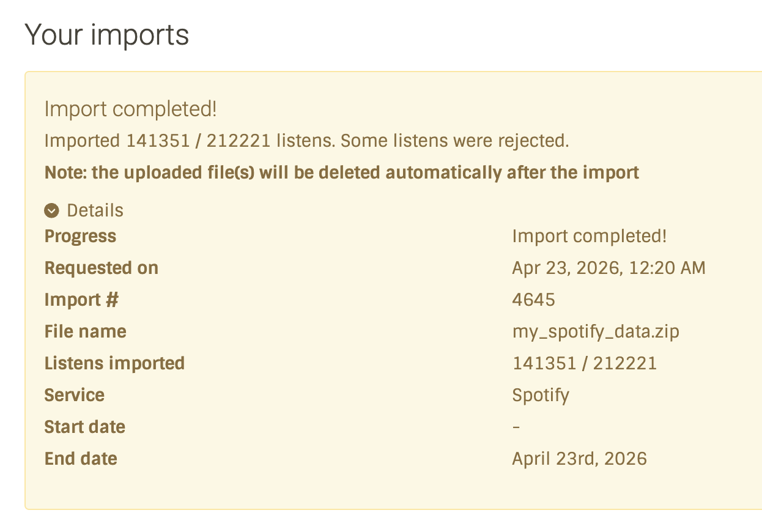Click the Progress value "Import completed!"
This screenshot has height=532, width=762.
589,236
